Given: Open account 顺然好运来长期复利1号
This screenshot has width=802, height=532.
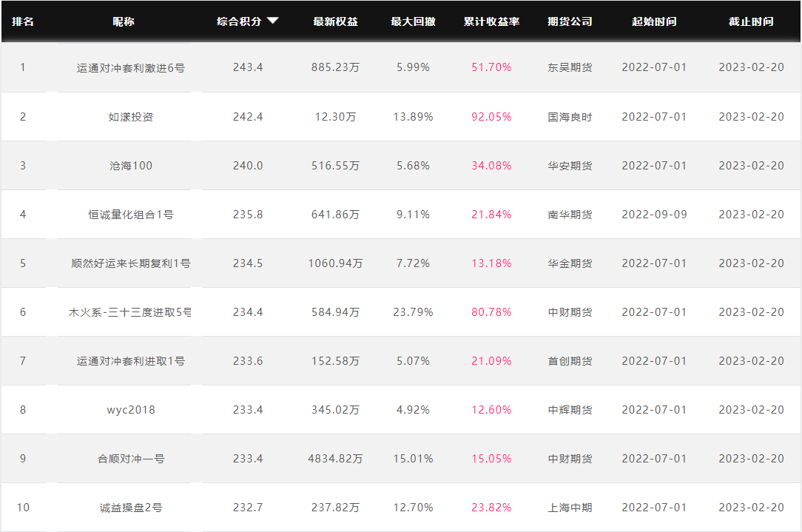Looking at the screenshot, I should coord(131,263).
